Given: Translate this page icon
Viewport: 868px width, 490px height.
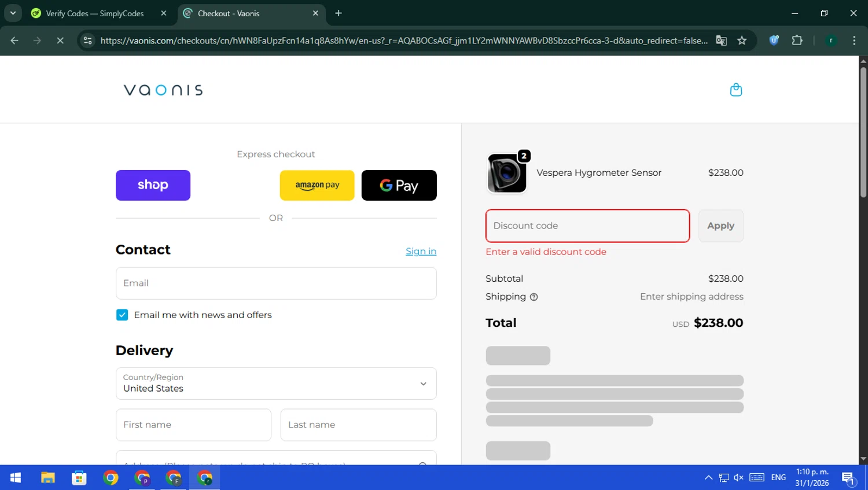Looking at the screenshot, I should [x=721, y=40].
